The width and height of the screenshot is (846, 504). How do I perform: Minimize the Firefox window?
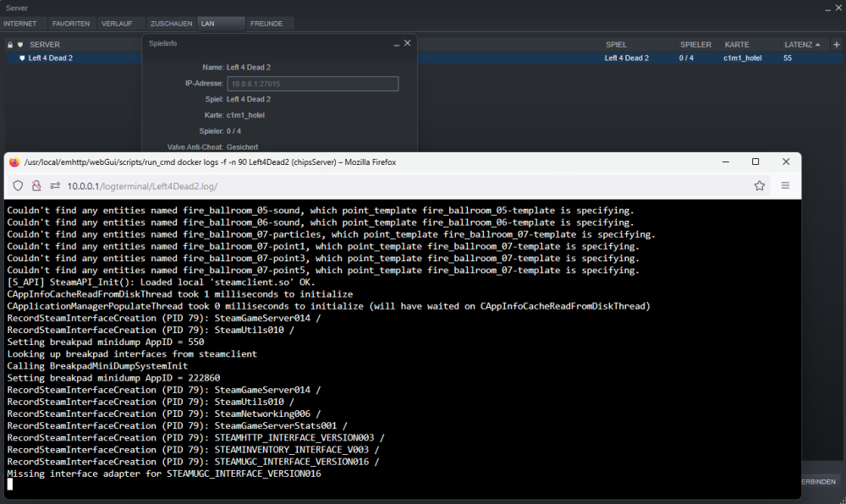(x=726, y=162)
